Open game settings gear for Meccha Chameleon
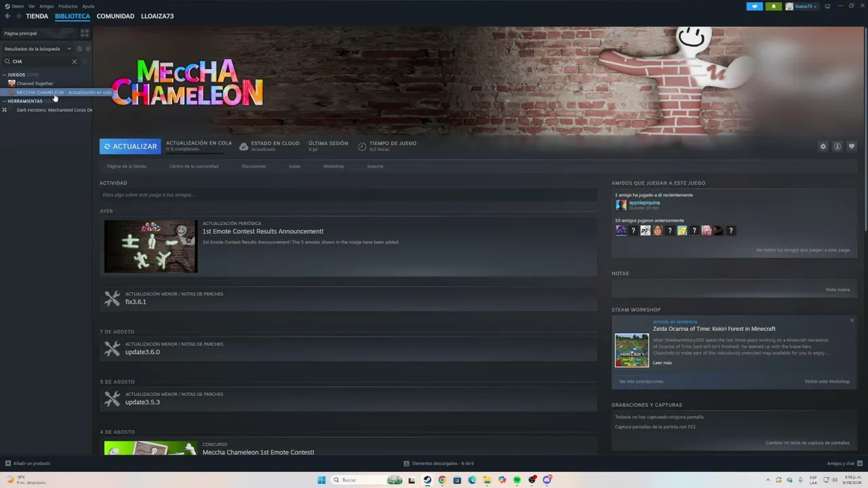Screen dimensions: 868x488 [823, 146]
